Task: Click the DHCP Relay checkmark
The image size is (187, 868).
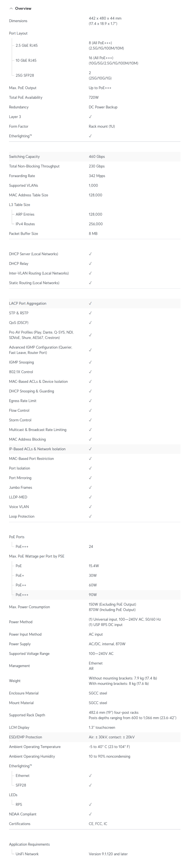Action: coord(90,263)
